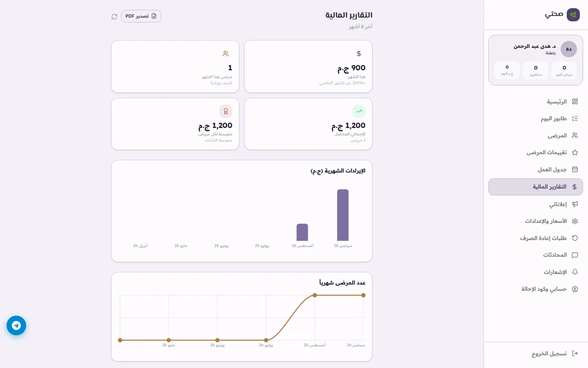
Task: Click the أبريل 26 axis label in revenue chart
Action: coord(140,246)
